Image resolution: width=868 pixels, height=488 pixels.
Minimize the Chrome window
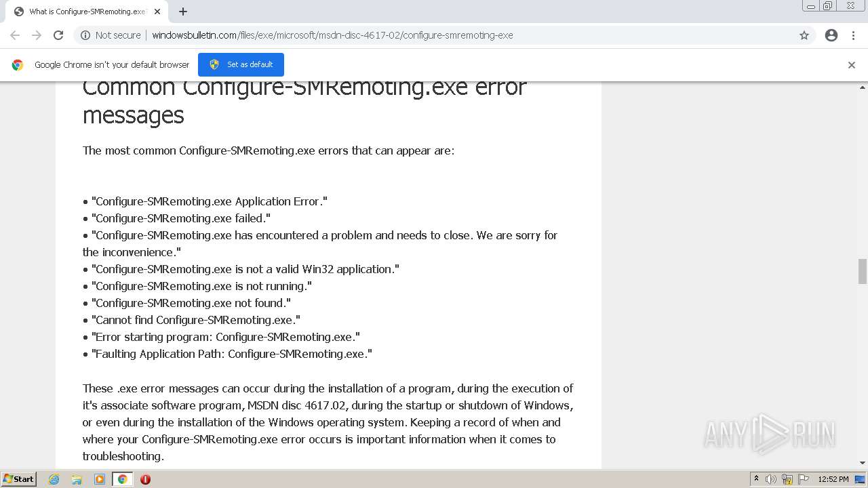point(811,6)
